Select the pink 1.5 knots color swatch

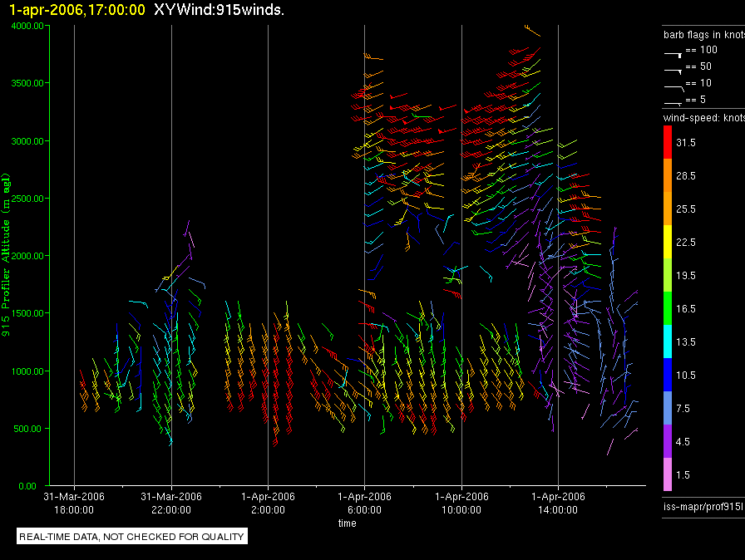(668, 474)
